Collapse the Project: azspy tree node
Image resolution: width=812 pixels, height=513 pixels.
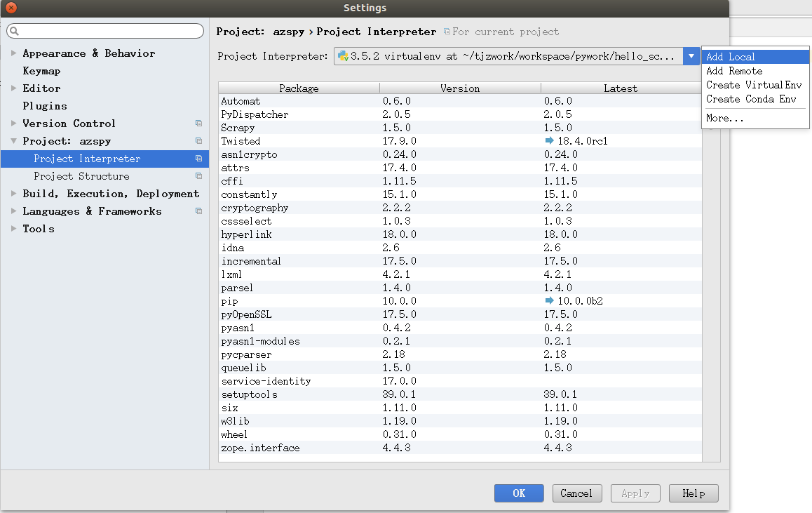pos(13,141)
